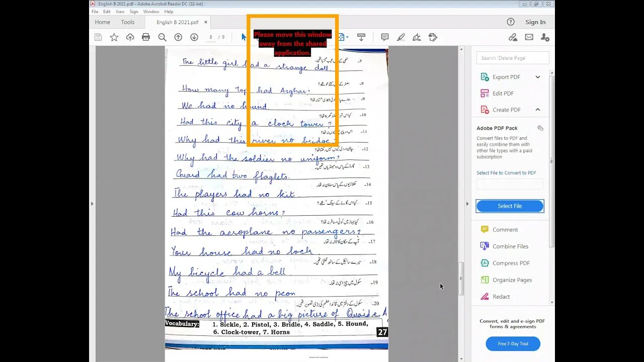The height and width of the screenshot is (362, 644).
Task: Close the English B 2021.pdf tab
Action: point(206,22)
